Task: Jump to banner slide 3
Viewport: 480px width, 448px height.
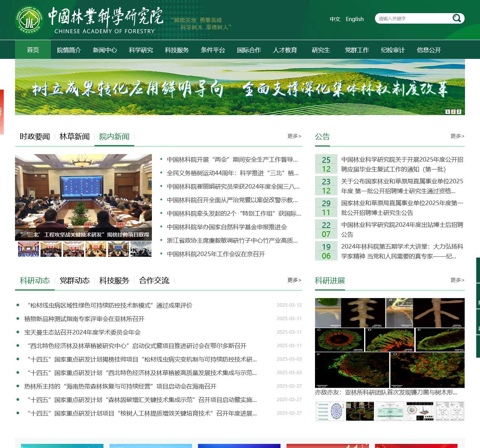Action: (459, 112)
